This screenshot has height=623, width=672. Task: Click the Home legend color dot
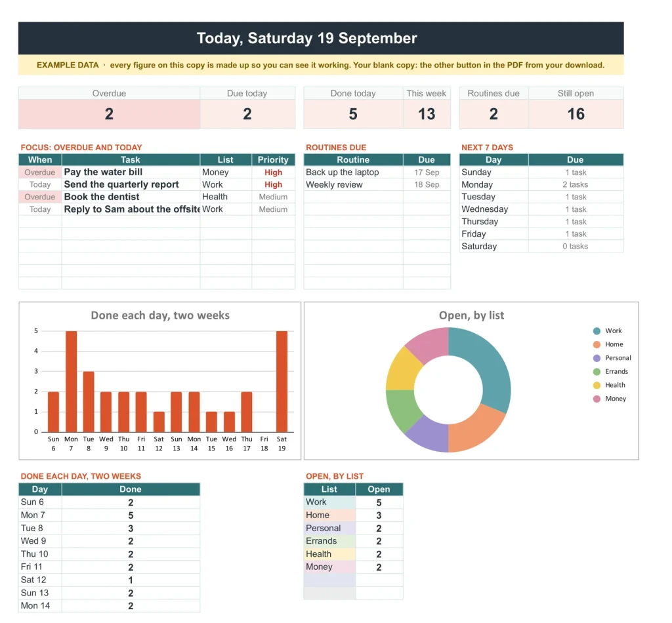click(597, 345)
